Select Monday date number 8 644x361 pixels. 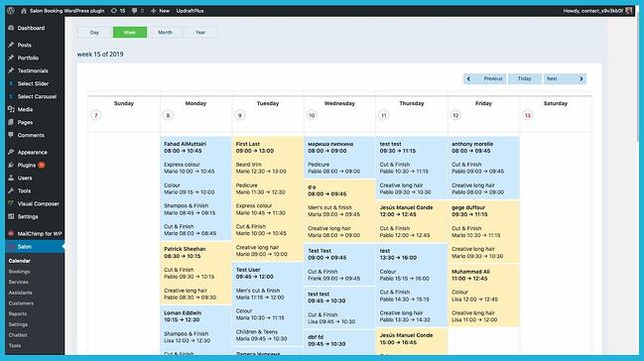tap(168, 115)
